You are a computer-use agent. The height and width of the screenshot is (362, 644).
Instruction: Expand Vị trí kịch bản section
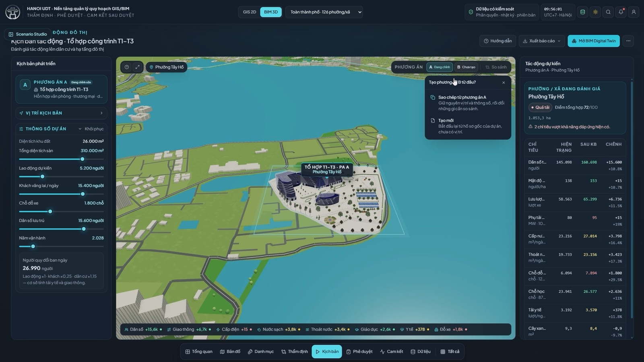pos(61,113)
